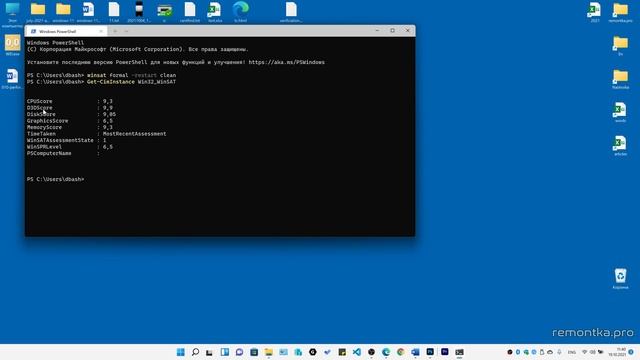Open the windows-11 folder icon

pyautogui.click(x=63, y=11)
